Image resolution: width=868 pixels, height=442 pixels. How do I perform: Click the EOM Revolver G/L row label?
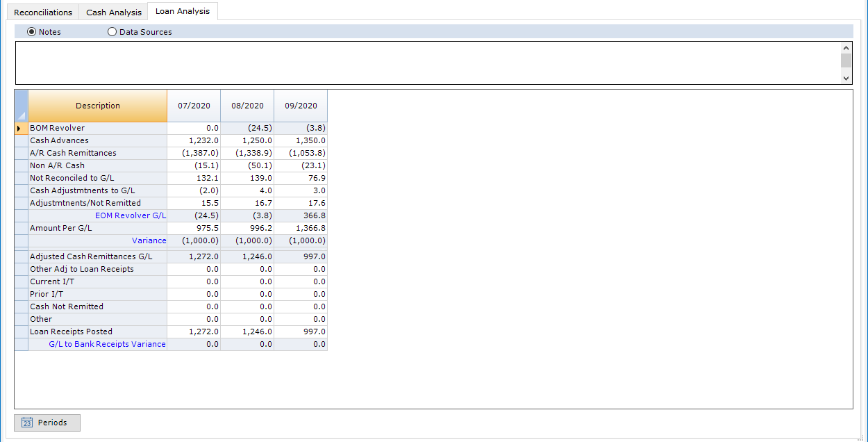(x=131, y=215)
